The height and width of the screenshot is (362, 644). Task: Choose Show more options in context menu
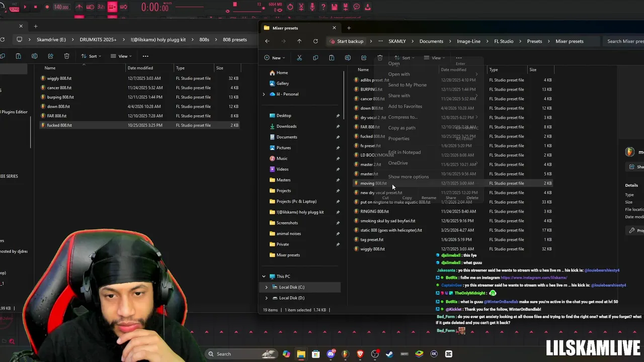pos(408,176)
